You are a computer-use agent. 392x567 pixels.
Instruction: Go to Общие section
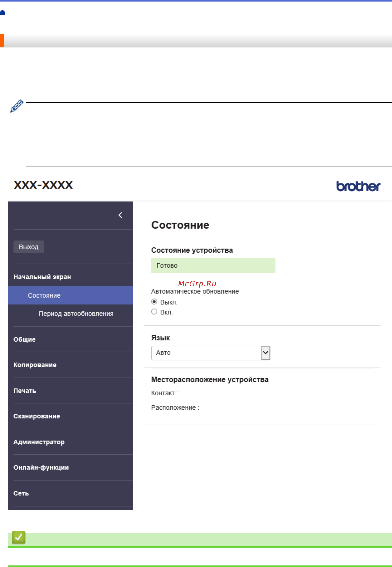(x=24, y=339)
